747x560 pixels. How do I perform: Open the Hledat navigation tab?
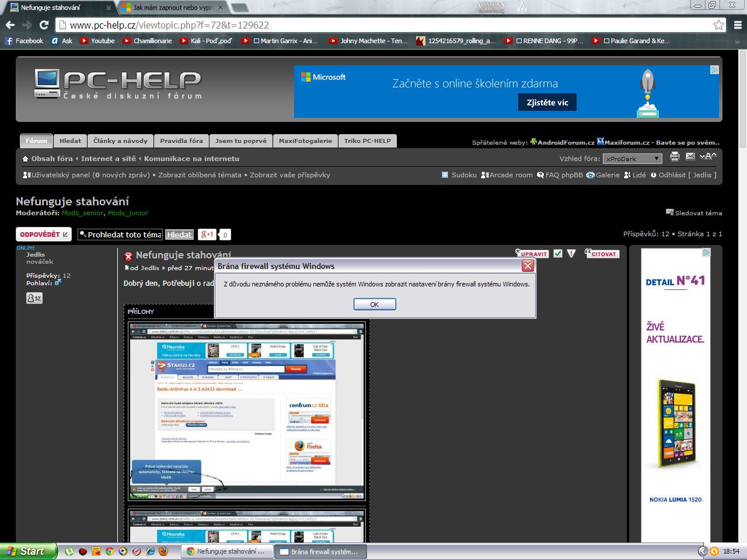tap(71, 141)
